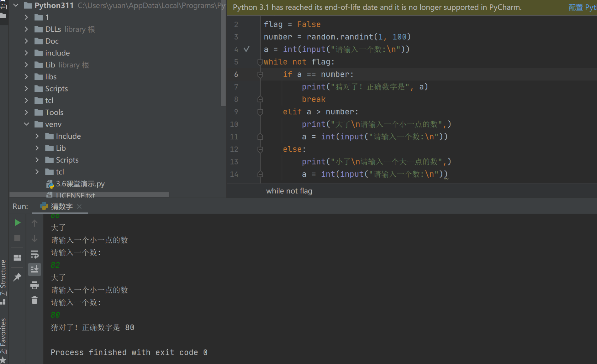The height and width of the screenshot is (364, 597).
Task: Expand the Scripts folder under Python311
Action: pos(27,89)
